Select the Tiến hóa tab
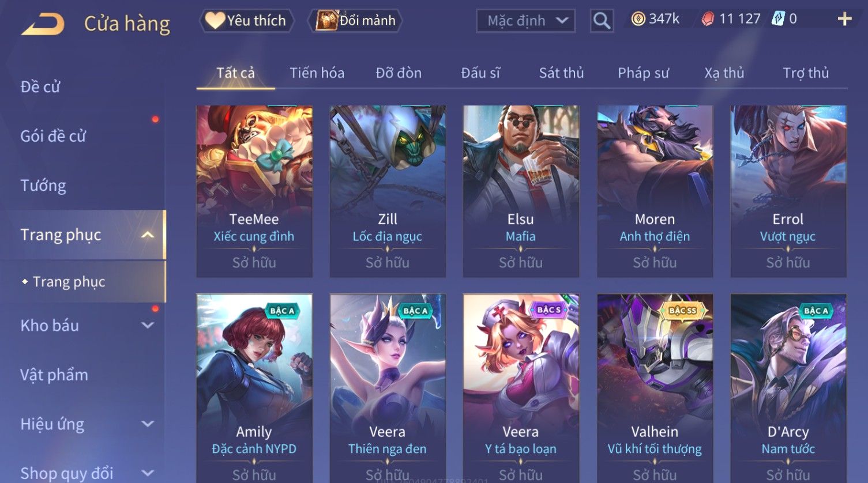 pos(317,73)
